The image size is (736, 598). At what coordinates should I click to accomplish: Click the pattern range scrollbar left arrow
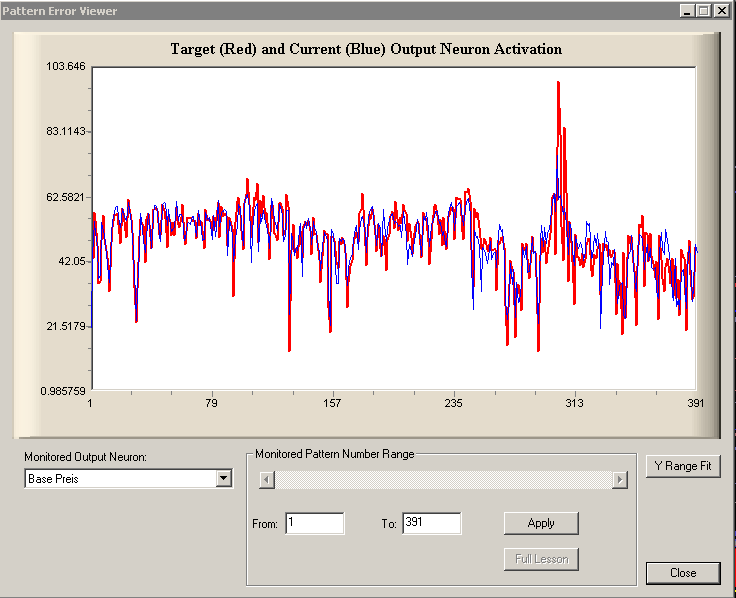click(x=266, y=480)
